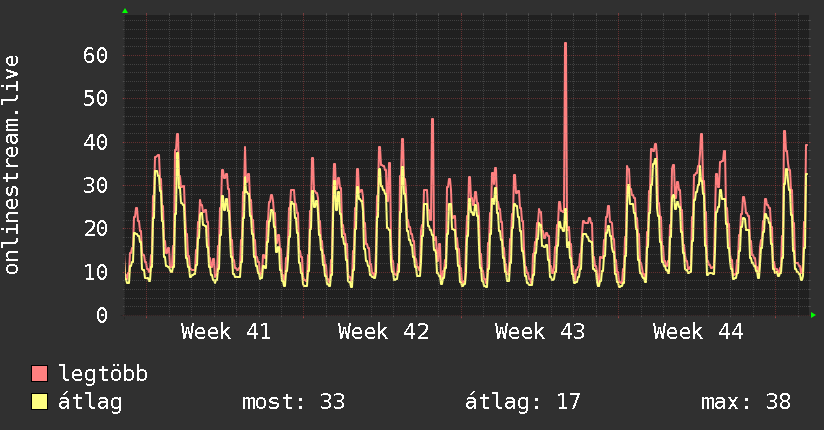
Task: Click the vertical 'onlinestream.live' axis title
Action: 11,165
